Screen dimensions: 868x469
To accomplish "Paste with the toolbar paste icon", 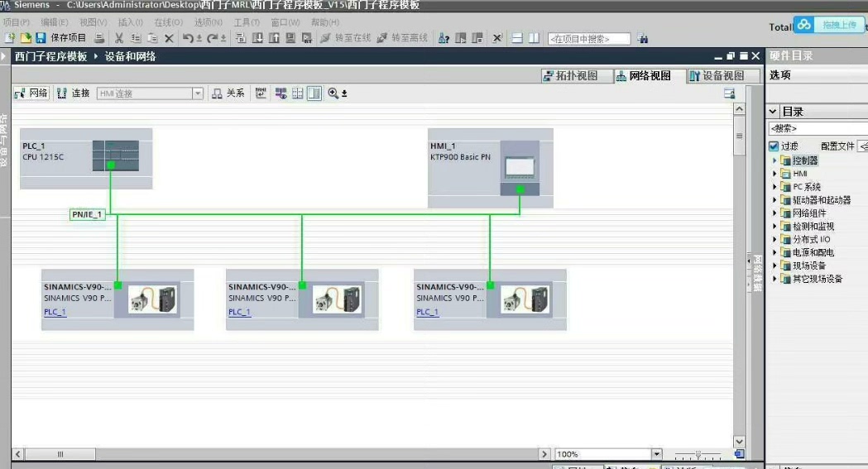I will point(152,38).
